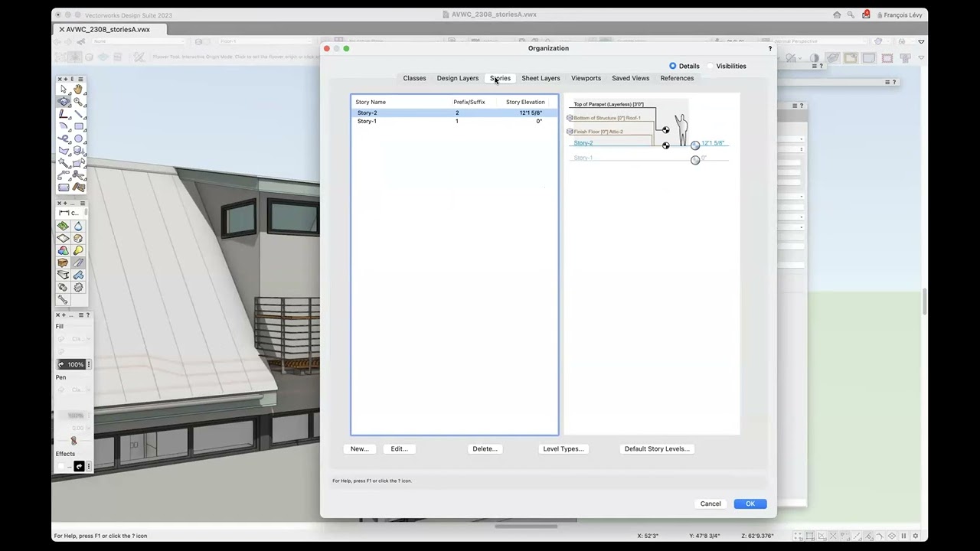Click the Dims/Notes dimension tool set
The image size is (980, 551).
click(x=70, y=213)
